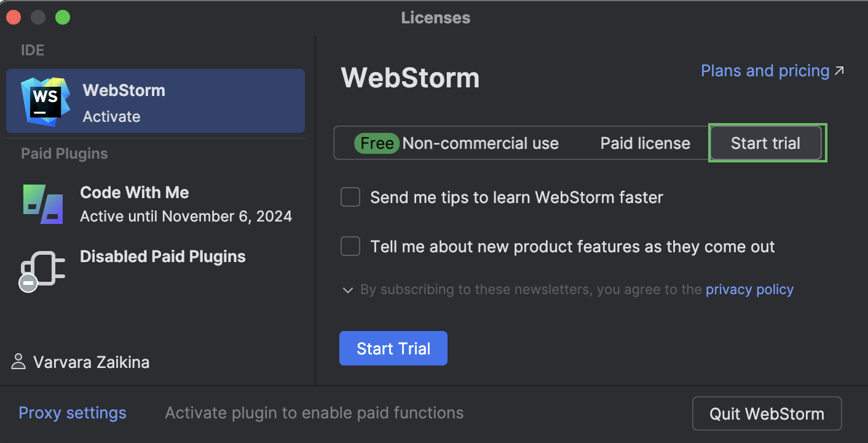The height and width of the screenshot is (443, 868).
Task: Click the external link arrow beside Plans and pricing
Action: [840, 70]
